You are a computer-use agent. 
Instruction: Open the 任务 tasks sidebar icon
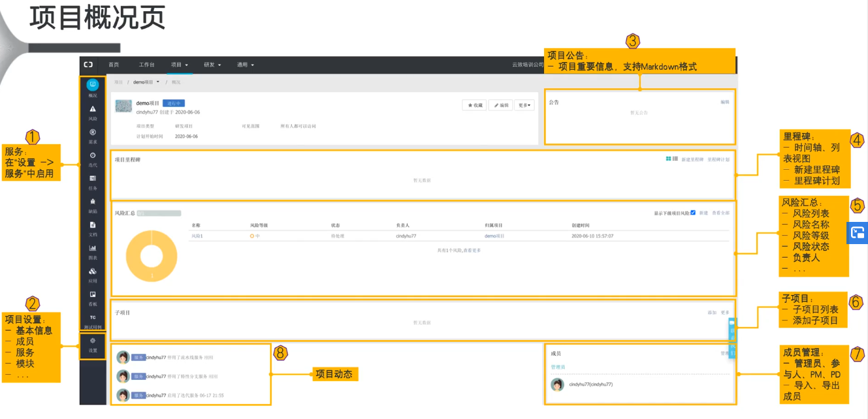(x=93, y=178)
